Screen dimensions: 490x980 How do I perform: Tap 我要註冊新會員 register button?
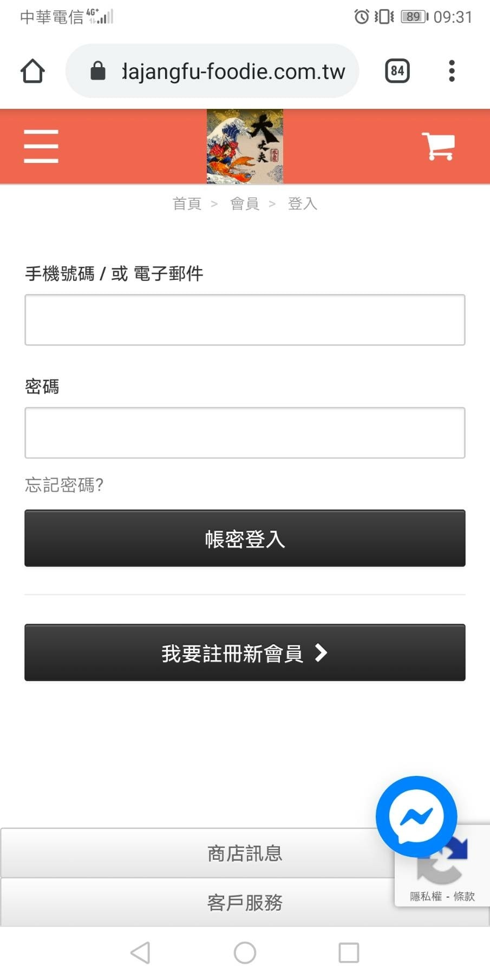coord(245,652)
